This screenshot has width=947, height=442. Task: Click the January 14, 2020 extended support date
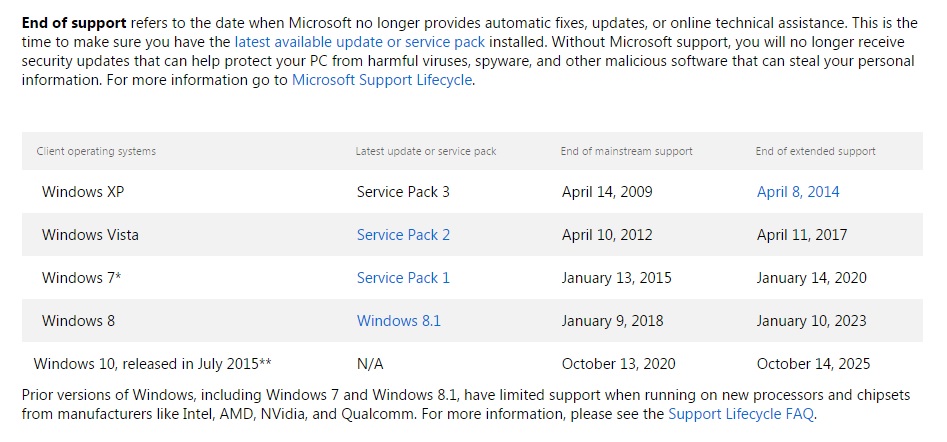pyautogui.click(x=811, y=278)
